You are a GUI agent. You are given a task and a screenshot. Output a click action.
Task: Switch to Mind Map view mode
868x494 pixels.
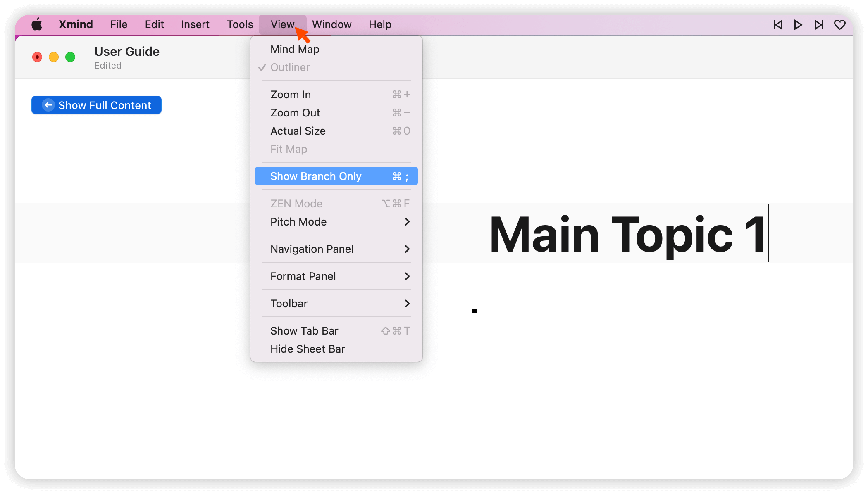[x=295, y=49]
